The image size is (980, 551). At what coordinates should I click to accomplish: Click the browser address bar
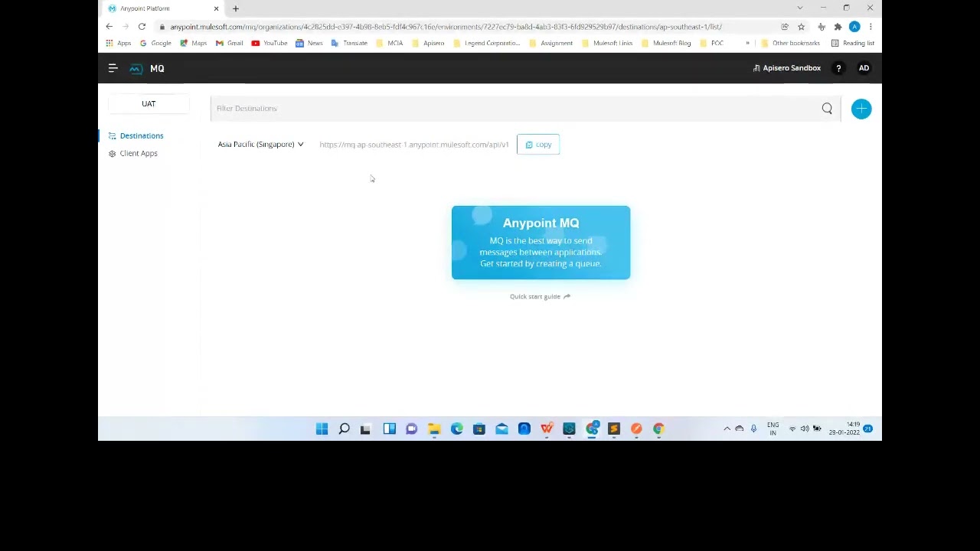[x=467, y=27]
